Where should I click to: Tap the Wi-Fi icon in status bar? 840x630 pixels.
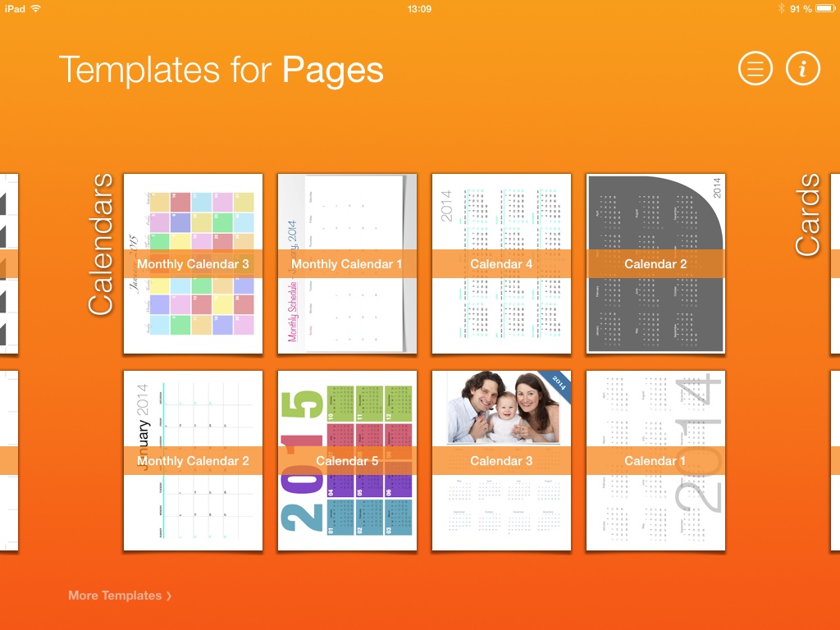tap(36, 8)
